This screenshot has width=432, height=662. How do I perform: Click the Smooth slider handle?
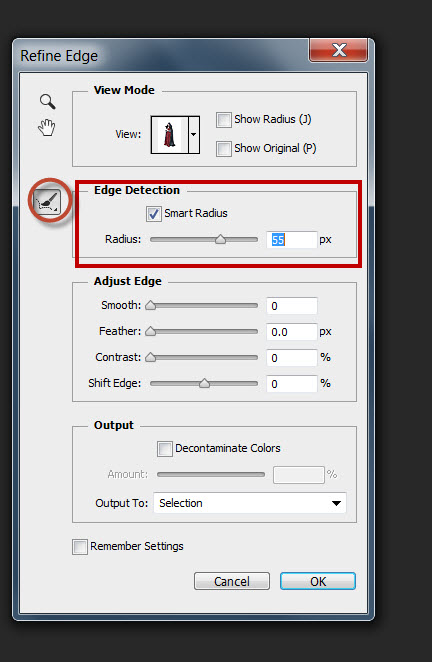pos(151,306)
